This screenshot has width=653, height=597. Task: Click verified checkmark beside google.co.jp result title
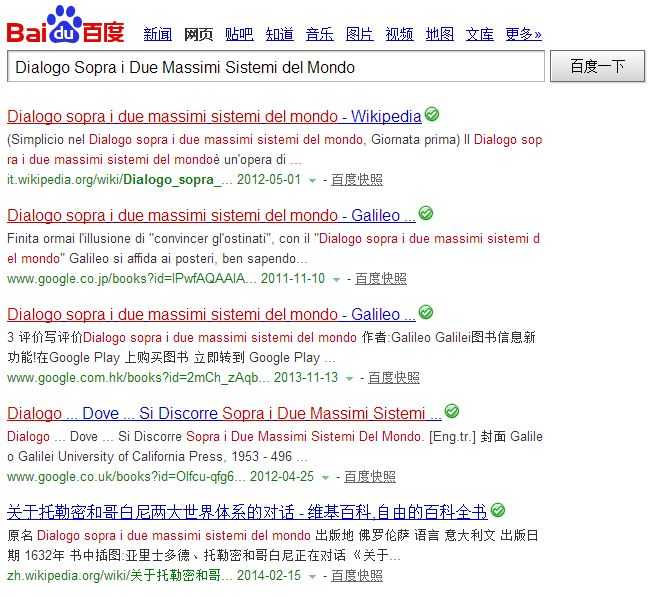tap(426, 213)
